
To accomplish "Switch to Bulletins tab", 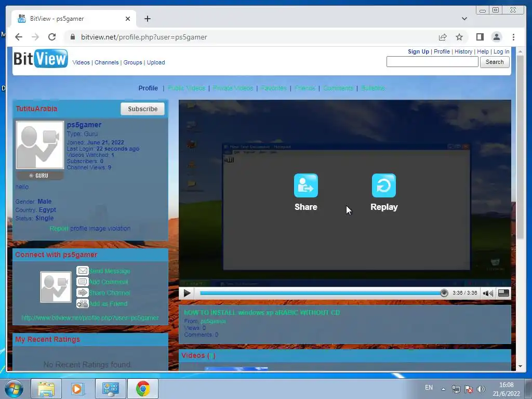I will [x=373, y=88].
